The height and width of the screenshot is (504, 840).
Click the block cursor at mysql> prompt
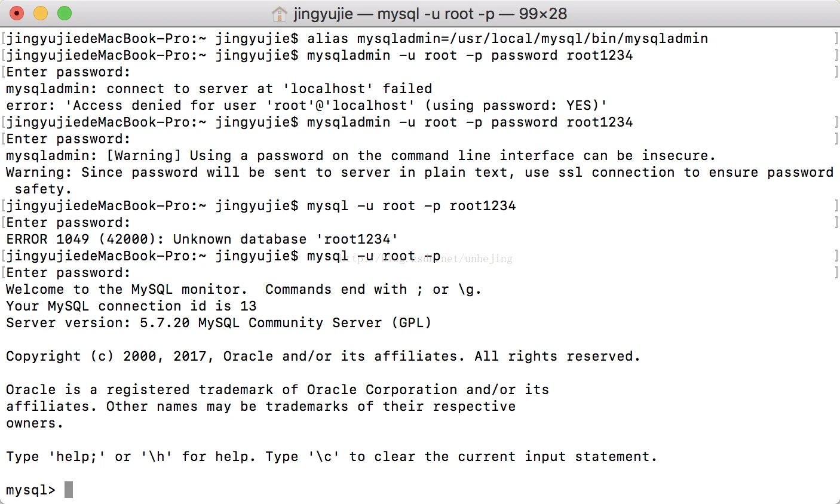click(x=69, y=490)
